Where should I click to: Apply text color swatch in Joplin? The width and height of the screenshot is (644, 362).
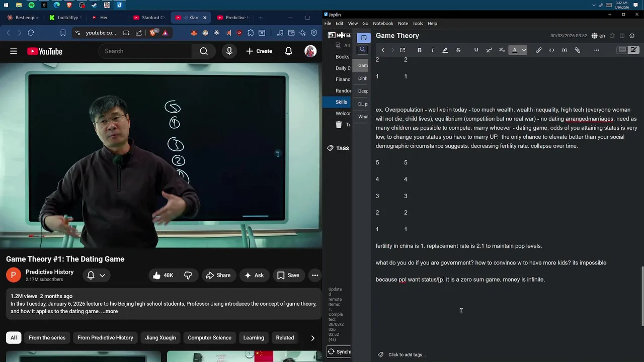pos(515,50)
